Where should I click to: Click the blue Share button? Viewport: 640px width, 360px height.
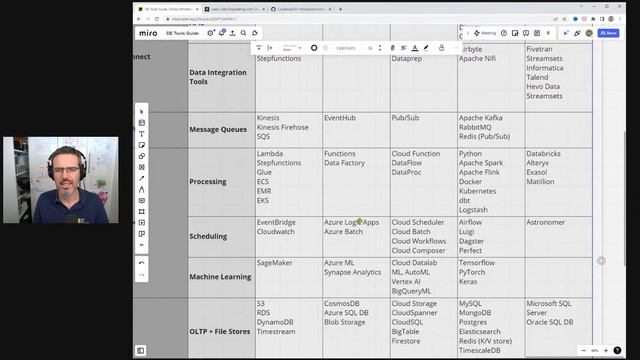tap(609, 33)
